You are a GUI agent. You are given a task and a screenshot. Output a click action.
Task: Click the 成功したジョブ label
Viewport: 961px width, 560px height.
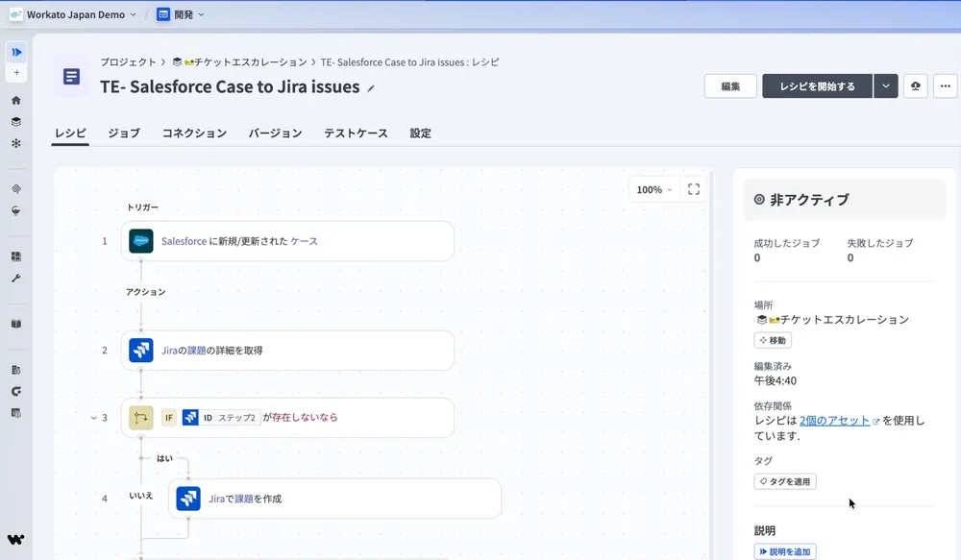(787, 243)
